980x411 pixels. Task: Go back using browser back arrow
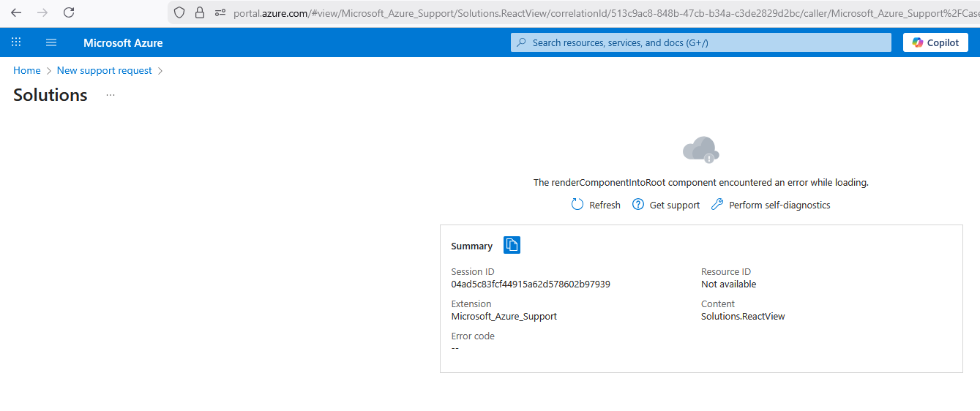click(16, 12)
